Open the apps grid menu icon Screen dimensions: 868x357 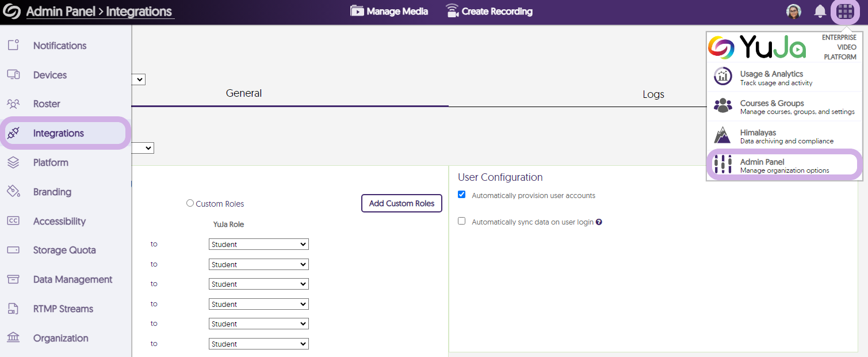(x=845, y=12)
